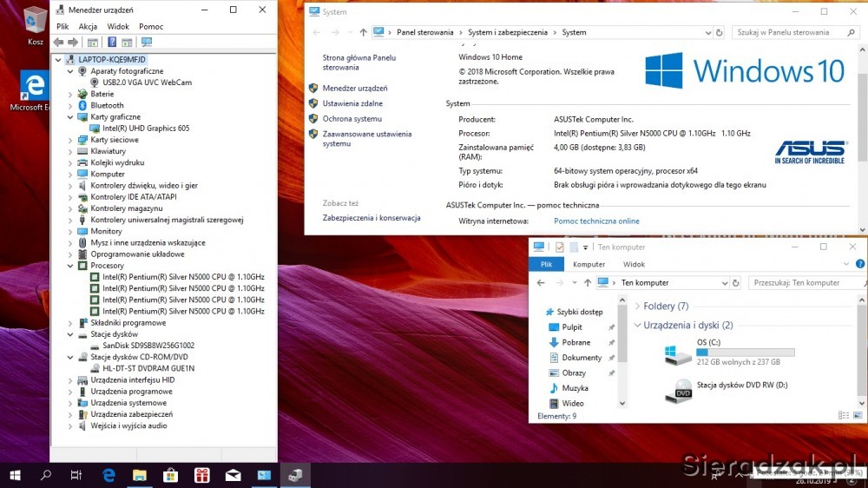The width and height of the screenshot is (868, 488).
Task: Open File Explorer from the taskbar
Action: coord(140,475)
